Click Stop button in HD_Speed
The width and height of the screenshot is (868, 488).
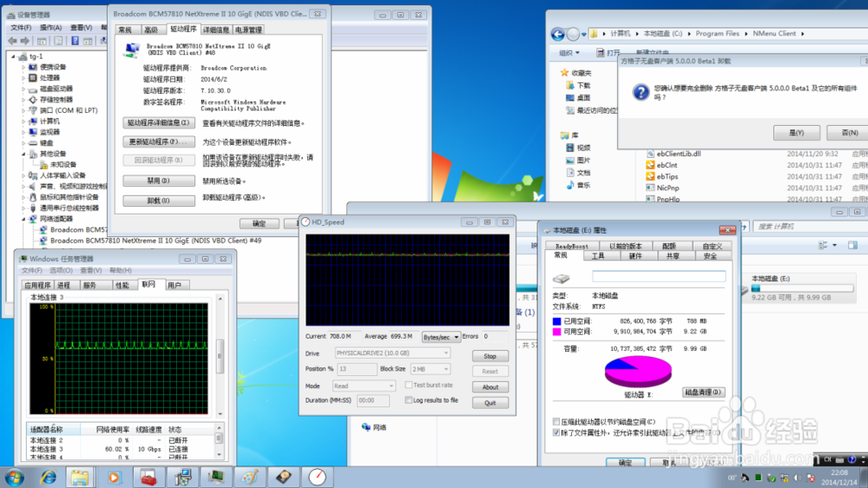(490, 356)
